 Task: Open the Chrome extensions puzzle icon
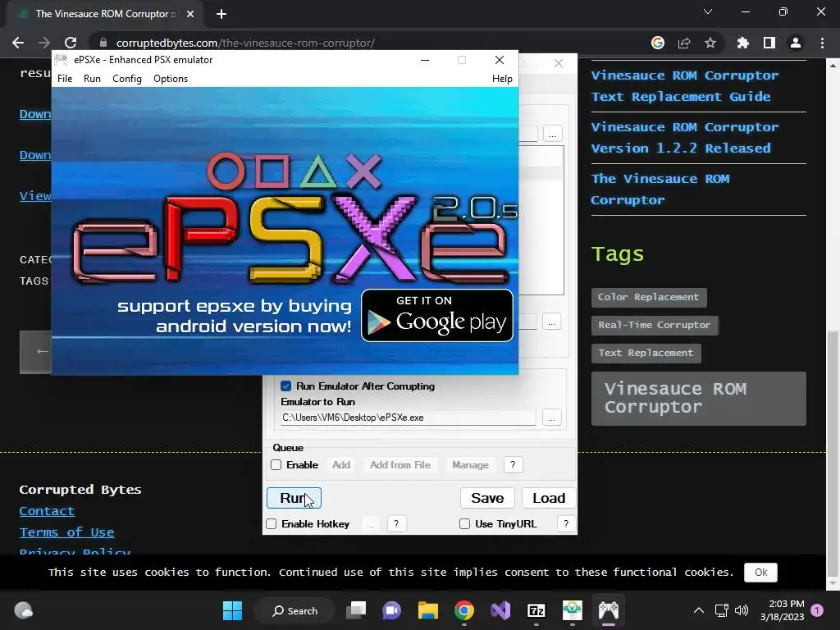coord(743,43)
